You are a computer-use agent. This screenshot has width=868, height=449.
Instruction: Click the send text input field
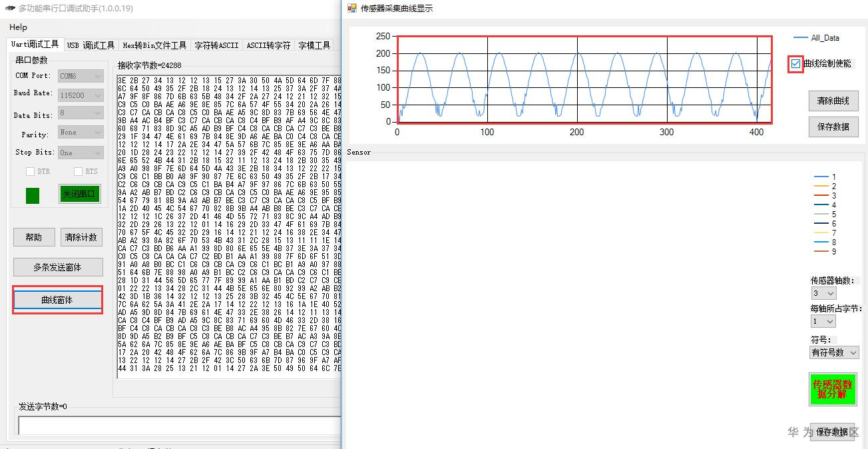coord(180,425)
